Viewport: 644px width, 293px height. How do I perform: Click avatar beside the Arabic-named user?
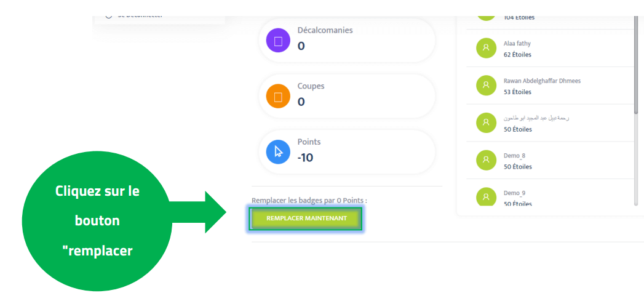click(x=486, y=123)
